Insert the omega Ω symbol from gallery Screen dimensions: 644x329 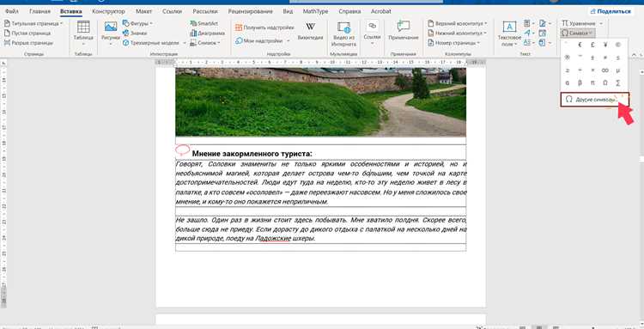(605, 83)
